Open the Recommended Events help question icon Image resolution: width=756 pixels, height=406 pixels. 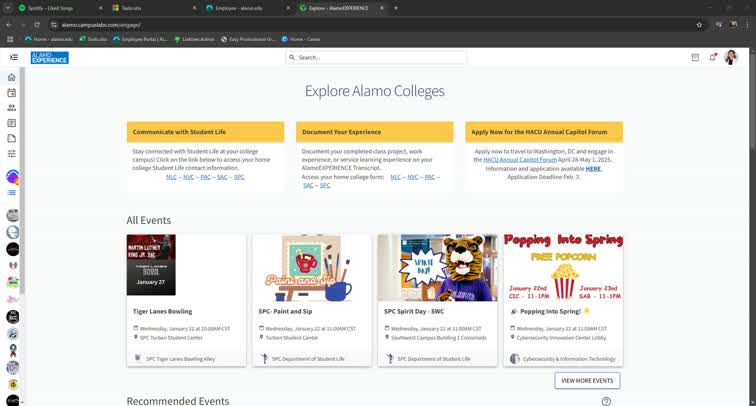click(606, 401)
